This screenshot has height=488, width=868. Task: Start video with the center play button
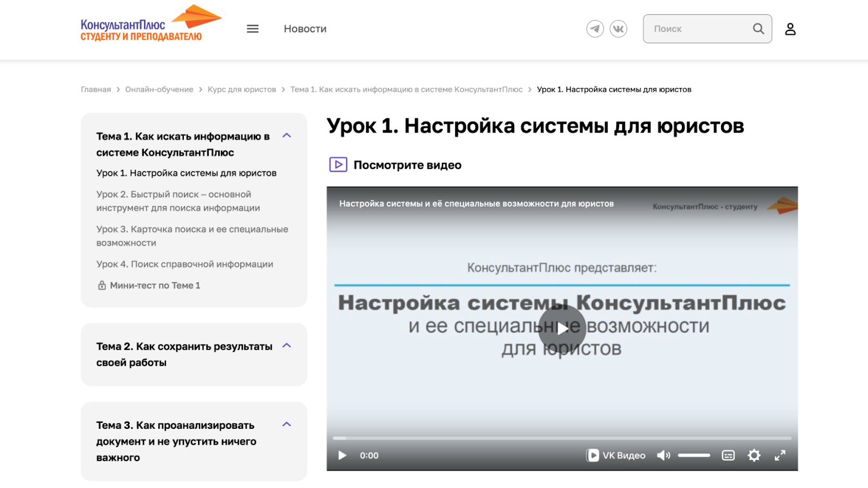point(562,328)
